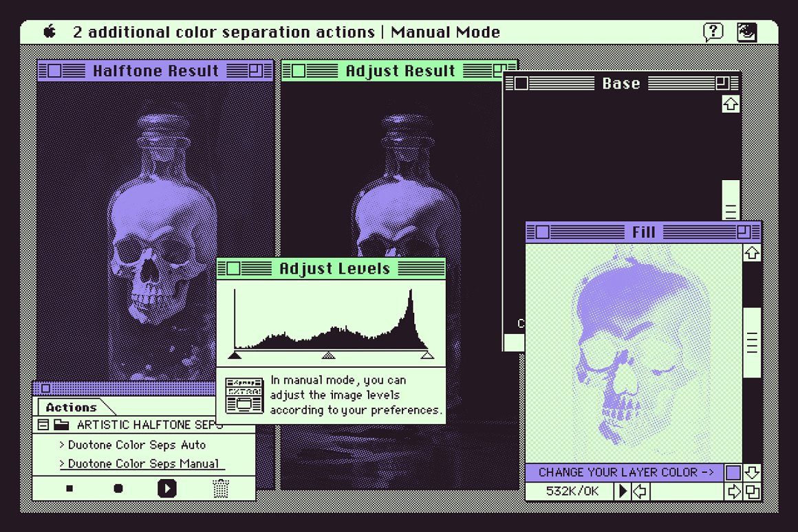Click the folder icon beside ARTISTIC HALFTONE SEPS

[x=61, y=425]
